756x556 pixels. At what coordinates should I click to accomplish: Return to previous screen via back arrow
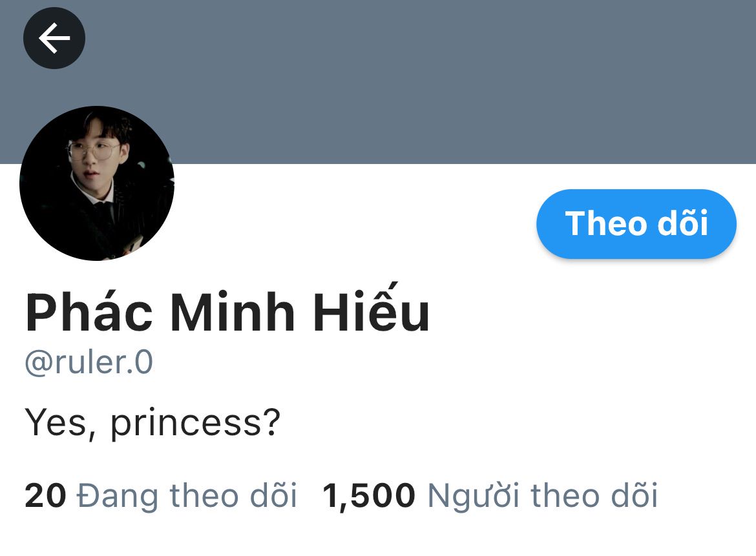click(54, 38)
